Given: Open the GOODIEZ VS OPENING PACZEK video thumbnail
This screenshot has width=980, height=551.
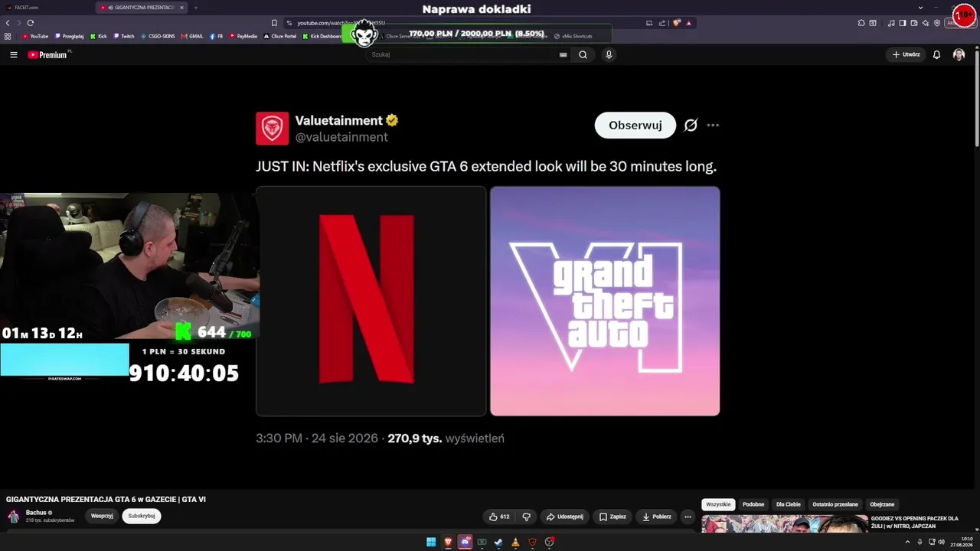Looking at the screenshot, I should 785,523.
